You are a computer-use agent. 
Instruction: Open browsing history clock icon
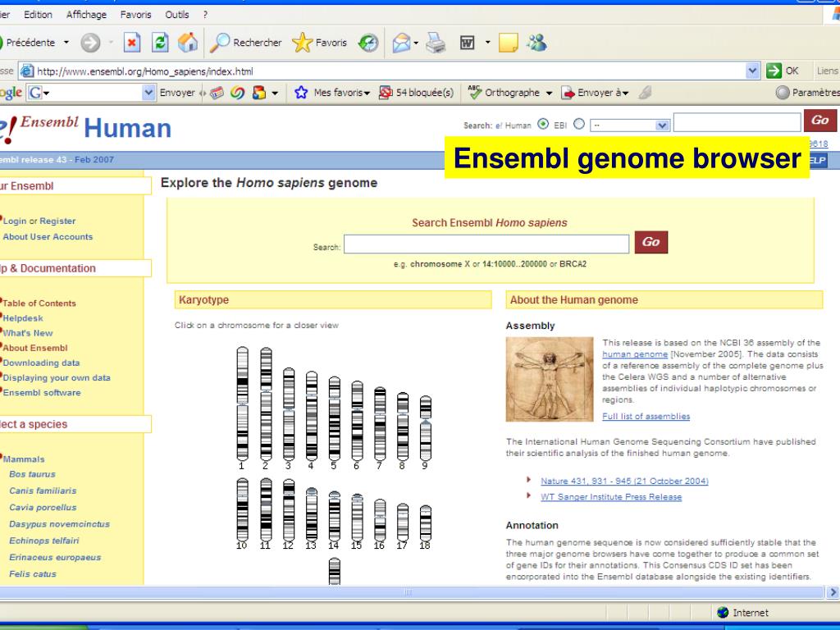click(x=368, y=43)
